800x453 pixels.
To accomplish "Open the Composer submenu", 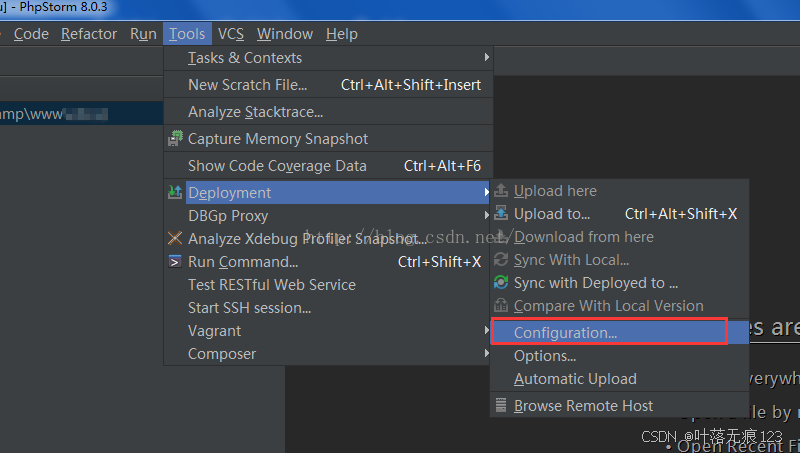I will click(328, 354).
